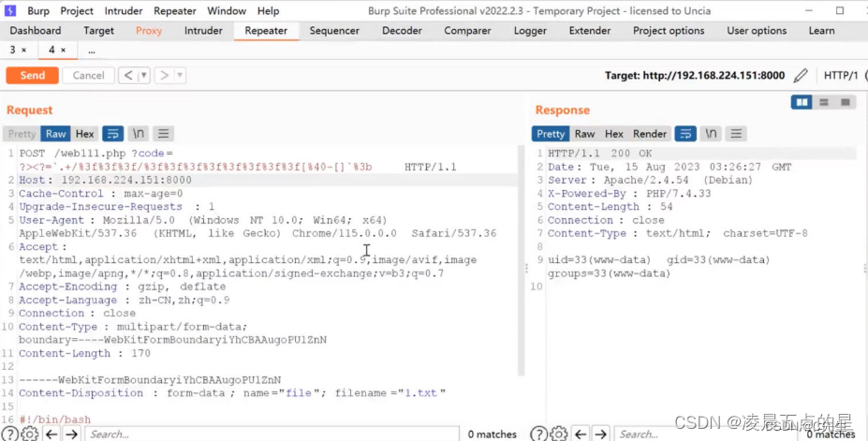Jump to next response search match
The image size is (868, 441).
[x=600, y=434]
